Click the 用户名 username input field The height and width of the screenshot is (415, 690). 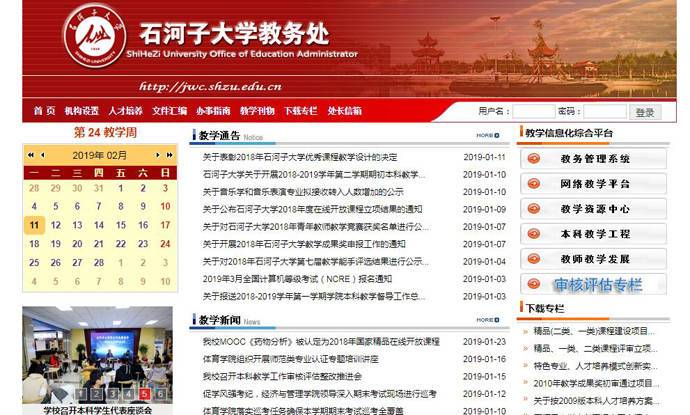[x=532, y=112]
